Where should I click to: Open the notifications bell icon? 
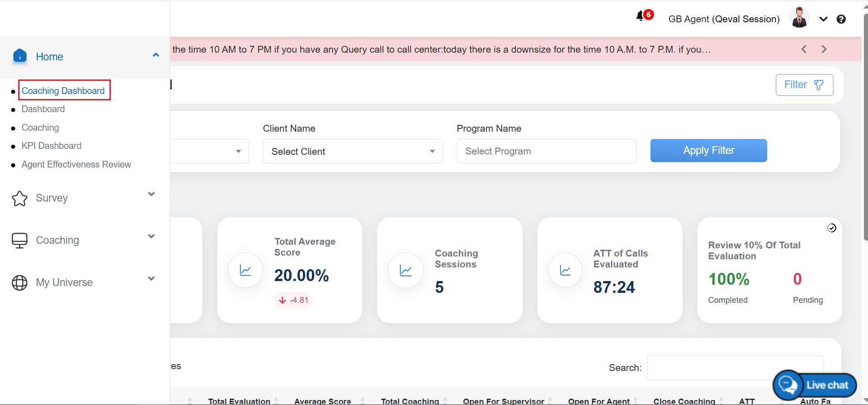click(x=640, y=16)
